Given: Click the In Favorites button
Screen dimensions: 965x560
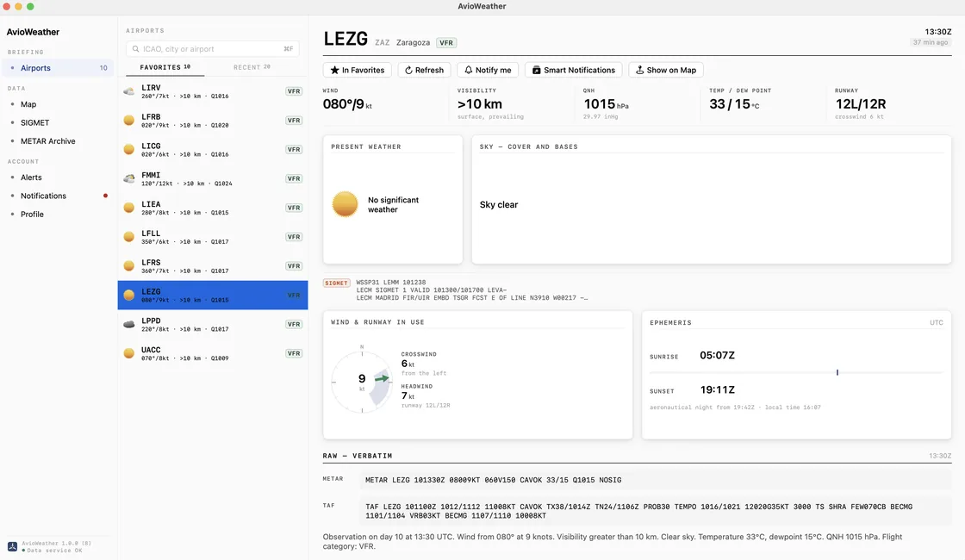Looking at the screenshot, I should click(358, 70).
